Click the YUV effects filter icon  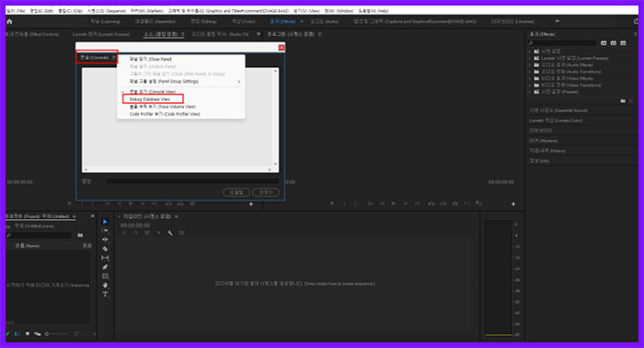pyautogui.click(x=623, y=42)
